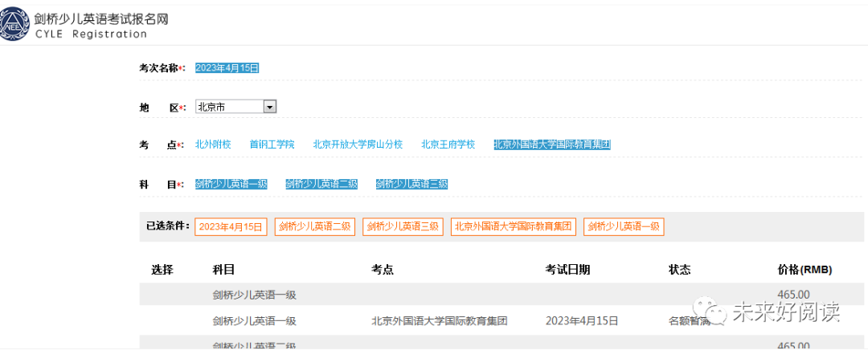Screen dimensions: 868x350
Task: Click the 考试日期 column header
Action: tap(568, 270)
